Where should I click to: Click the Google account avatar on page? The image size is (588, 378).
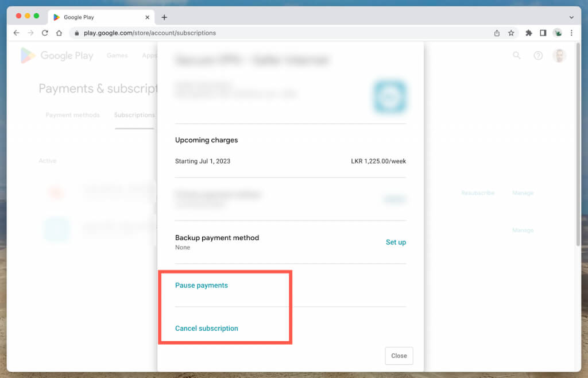559,56
